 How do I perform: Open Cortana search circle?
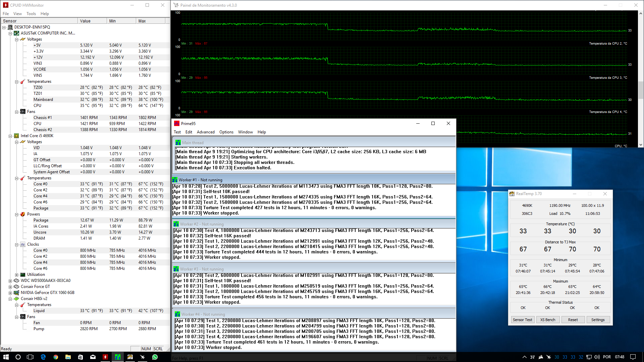[18, 357]
